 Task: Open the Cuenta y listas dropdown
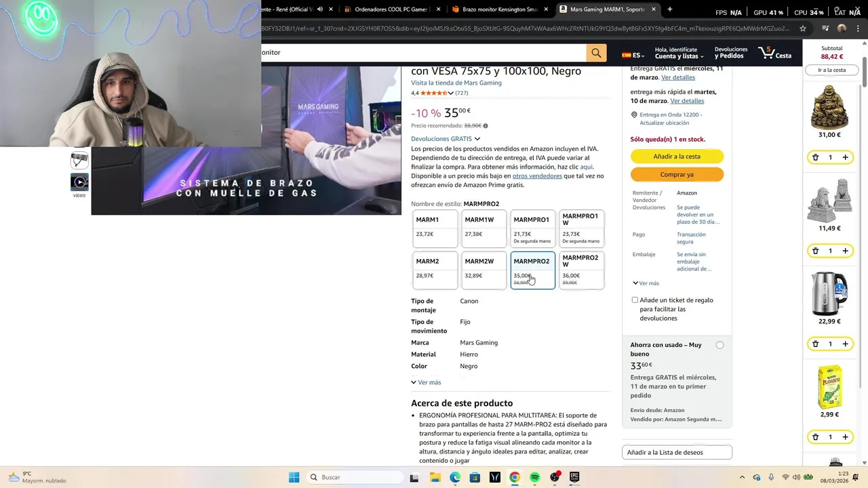tap(679, 53)
